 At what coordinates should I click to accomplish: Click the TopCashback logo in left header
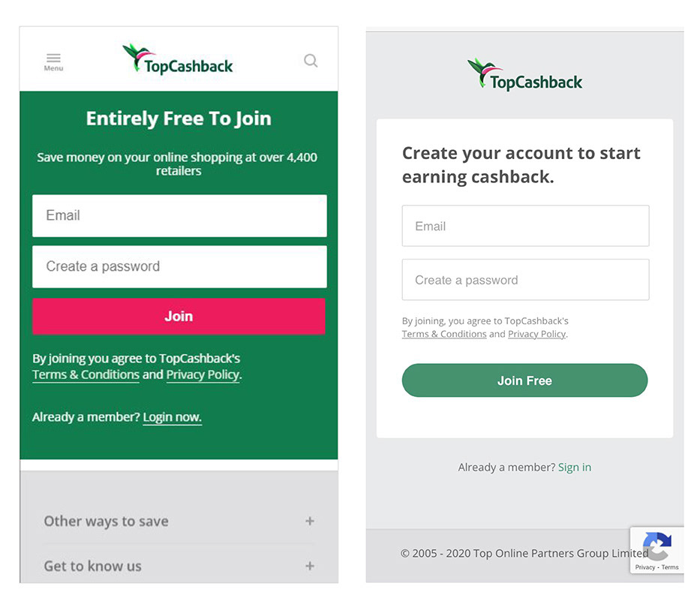pyautogui.click(x=178, y=59)
